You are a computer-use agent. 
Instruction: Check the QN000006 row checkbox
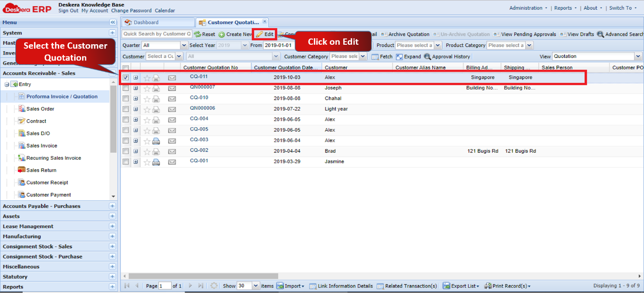click(126, 109)
